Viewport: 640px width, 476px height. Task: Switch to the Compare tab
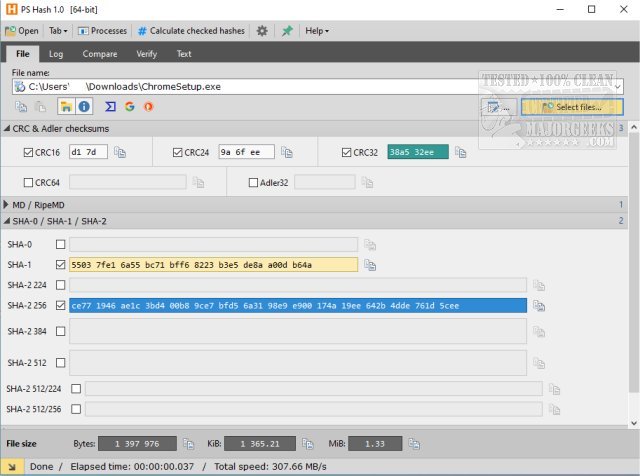click(x=100, y=54)
